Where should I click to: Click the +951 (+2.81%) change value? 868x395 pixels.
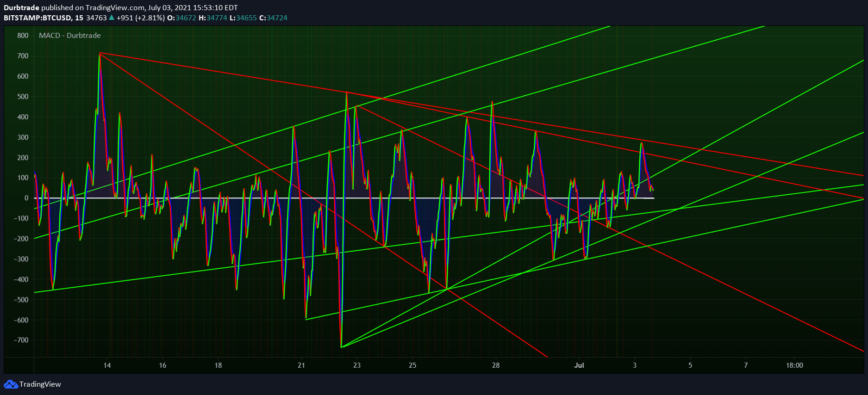coord(141,18)
